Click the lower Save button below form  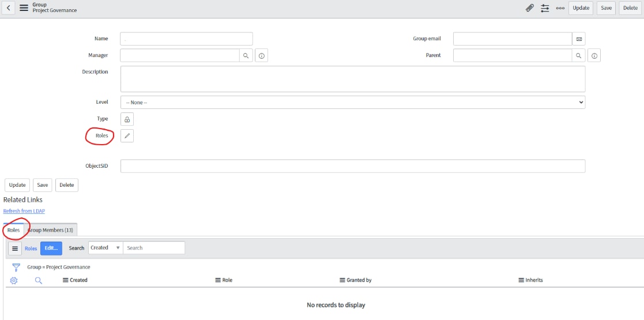42,185
